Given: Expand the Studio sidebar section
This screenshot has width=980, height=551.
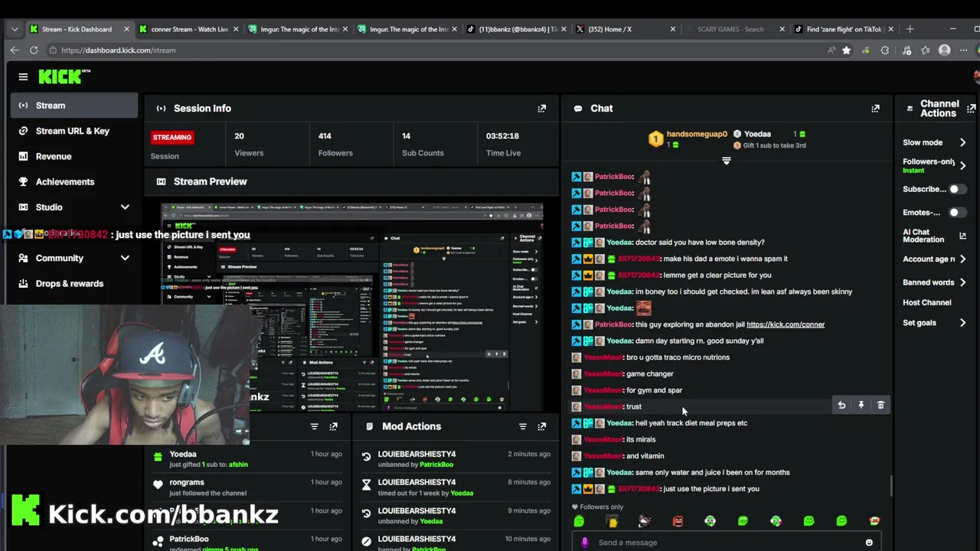Looking at the screenshot, I should point(125,207).
